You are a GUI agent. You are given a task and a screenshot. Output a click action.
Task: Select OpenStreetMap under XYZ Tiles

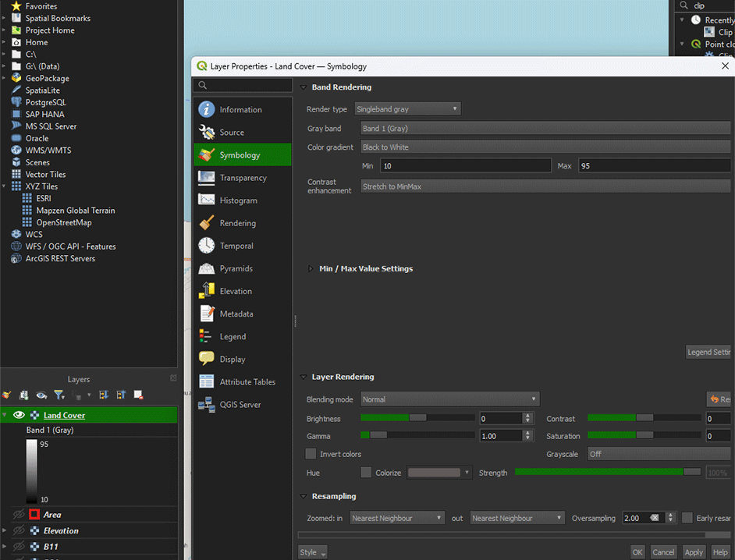point(63,222)
